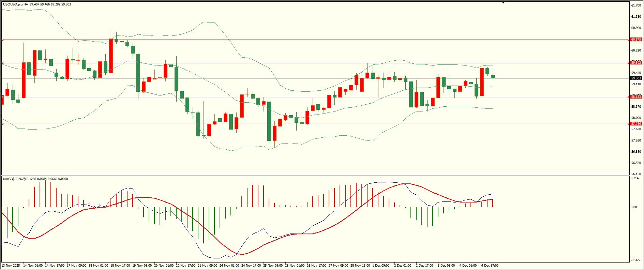This screenshot has height=270, width=644.
Task: Select the left handle of 60.575 line
Action: point(3,40)
